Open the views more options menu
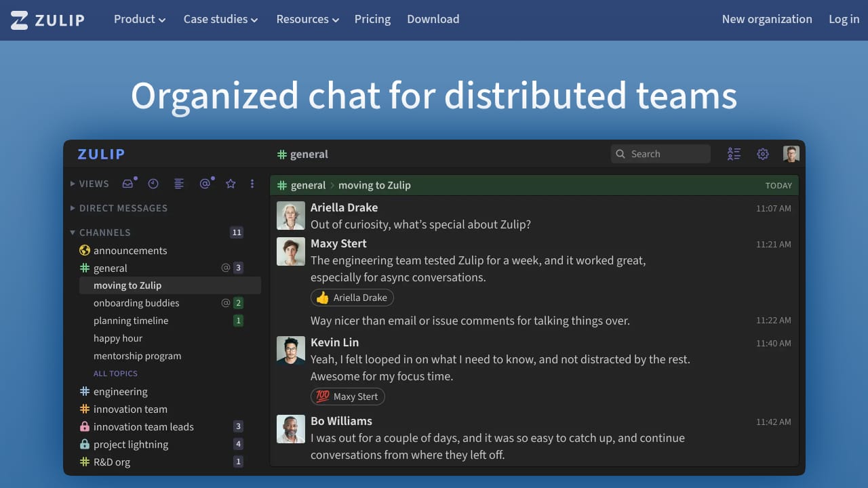868x488 pixels. pos(252,184)
